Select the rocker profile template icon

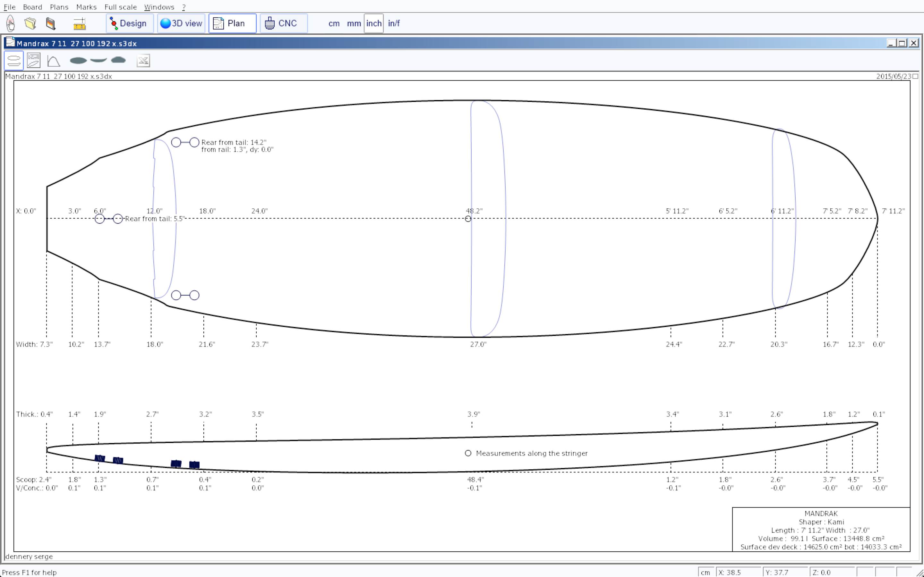click(98, 60)
